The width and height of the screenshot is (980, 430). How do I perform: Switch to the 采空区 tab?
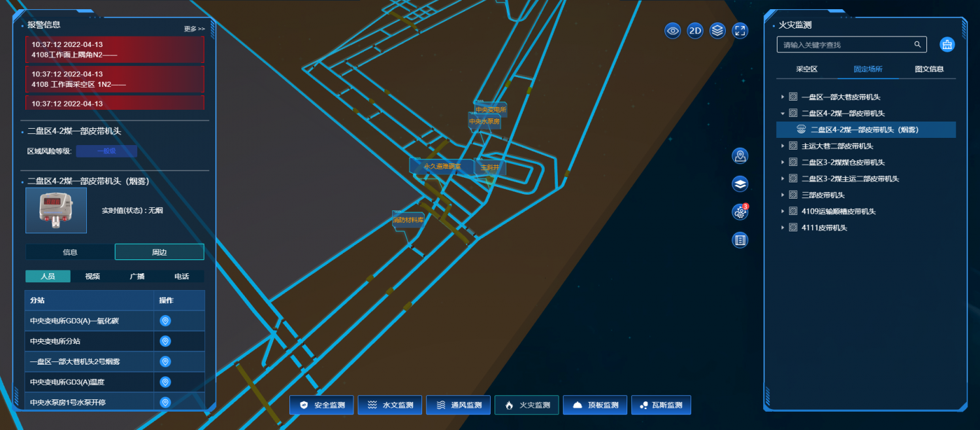pyautogui.click(x=806, y=69)
